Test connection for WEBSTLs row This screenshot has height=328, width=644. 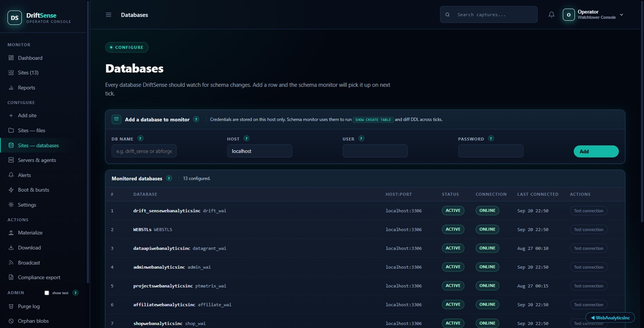point(588,230)
